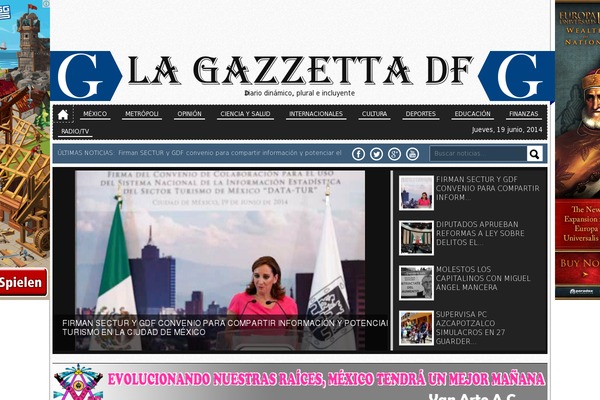Open the La Gazzetta DF masthead title
600x400 pixels.
[300, 71]
